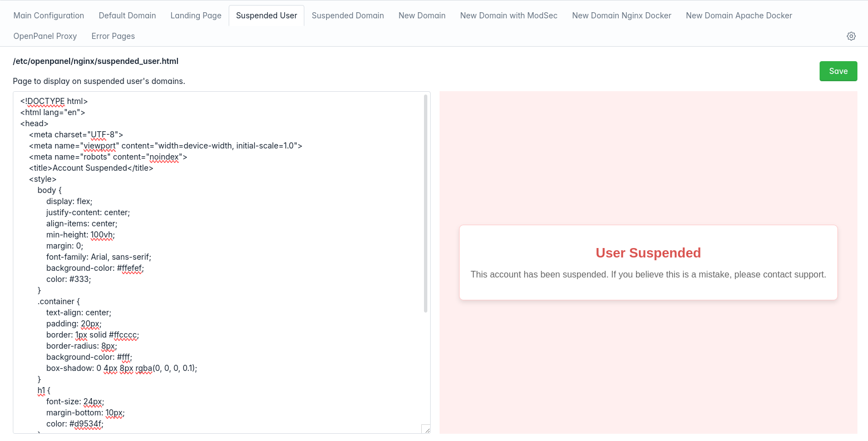The image size is (868, 441).
Task: Click the 'font-family: Arial, sans-serif;' line
Action: tap(99, 257)
